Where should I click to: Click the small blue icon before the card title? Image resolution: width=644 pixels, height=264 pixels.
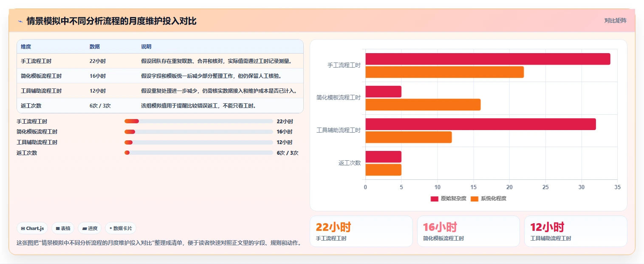point(20,21)
